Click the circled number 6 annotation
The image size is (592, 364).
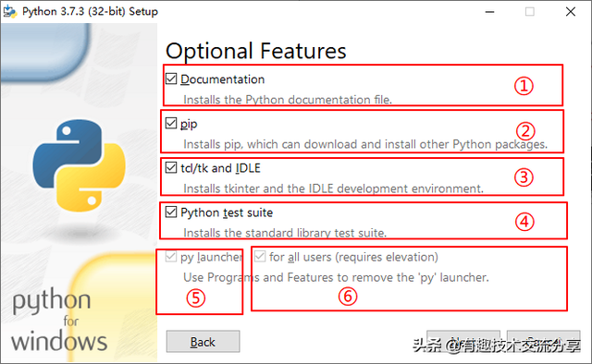(348, 297)
